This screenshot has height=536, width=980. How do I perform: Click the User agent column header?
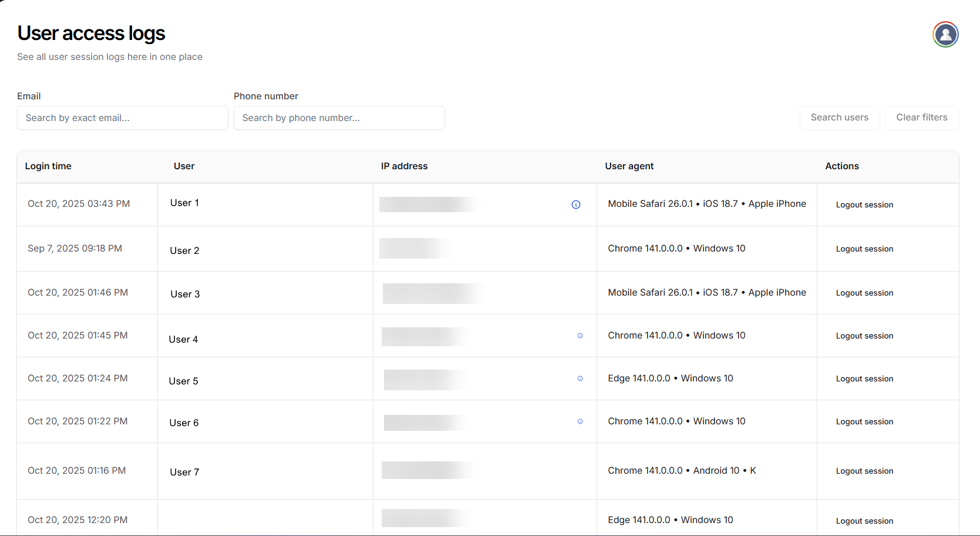(x=629, y=166)
